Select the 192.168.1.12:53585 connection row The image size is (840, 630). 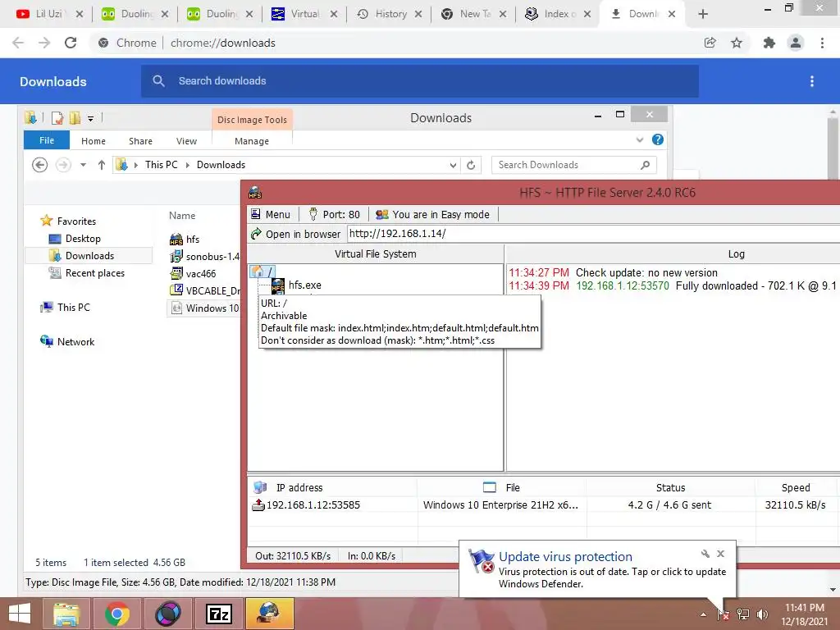point(544,505)
